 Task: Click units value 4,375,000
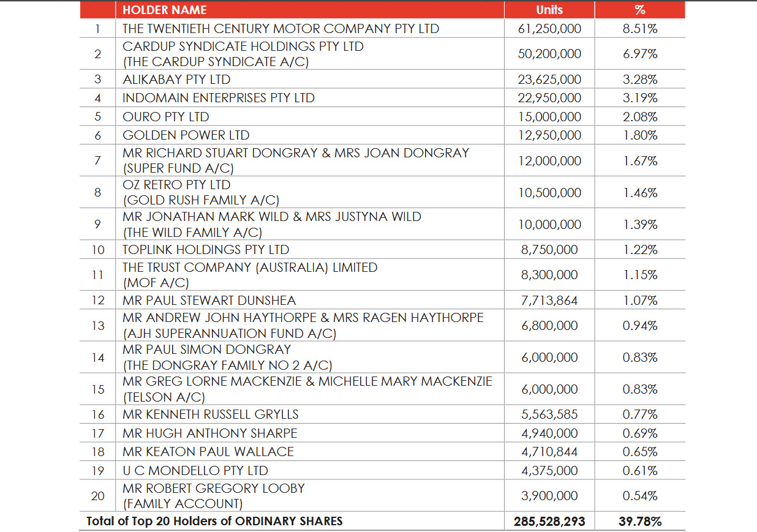pos(549,471)
